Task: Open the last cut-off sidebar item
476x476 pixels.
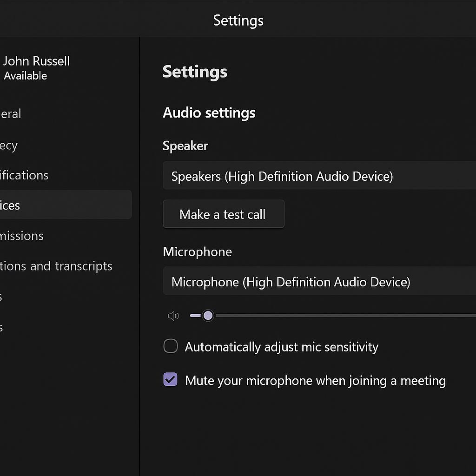Action: pyautogui.click(x=1, y=328)
